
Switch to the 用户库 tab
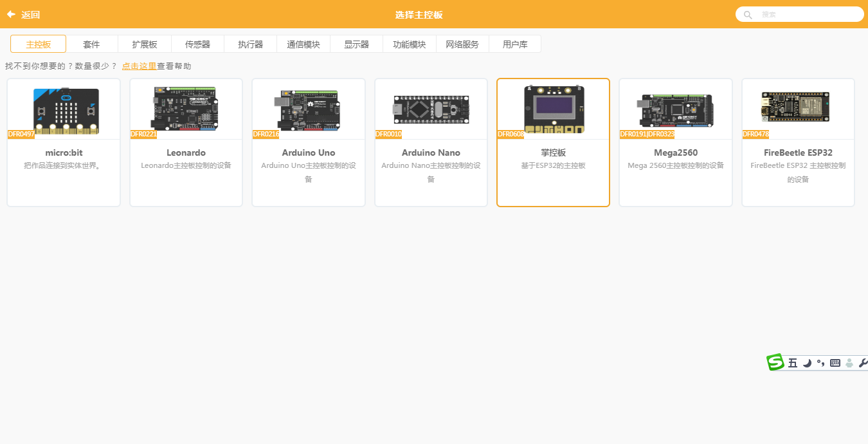pos(515,44)
